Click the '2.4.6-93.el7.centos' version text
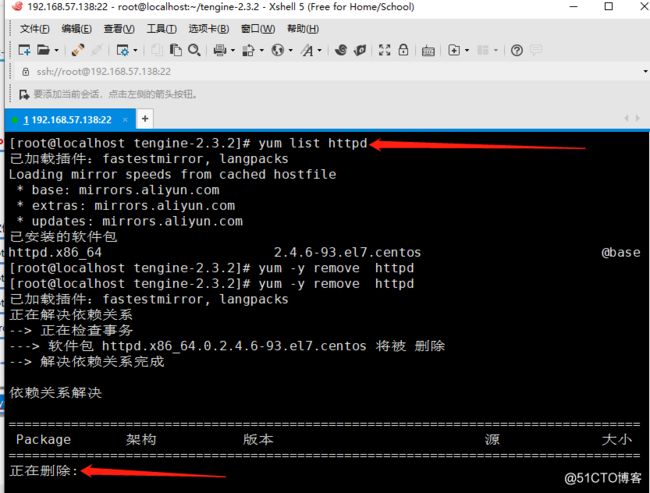 (x=347, y=253)
